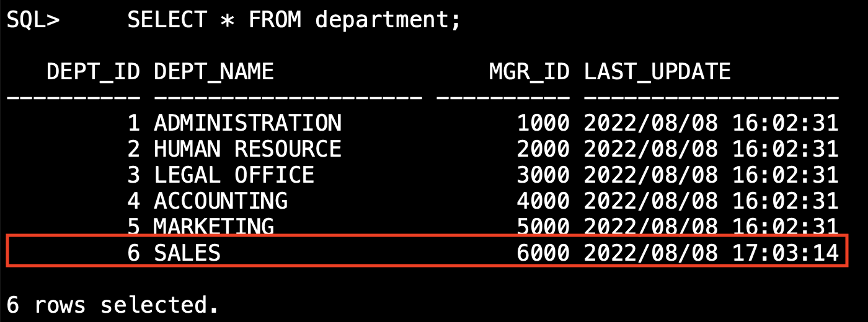Click the "6 rows selected." message
Viewport: 868px width, 322px height.
[x=113, y=305]
